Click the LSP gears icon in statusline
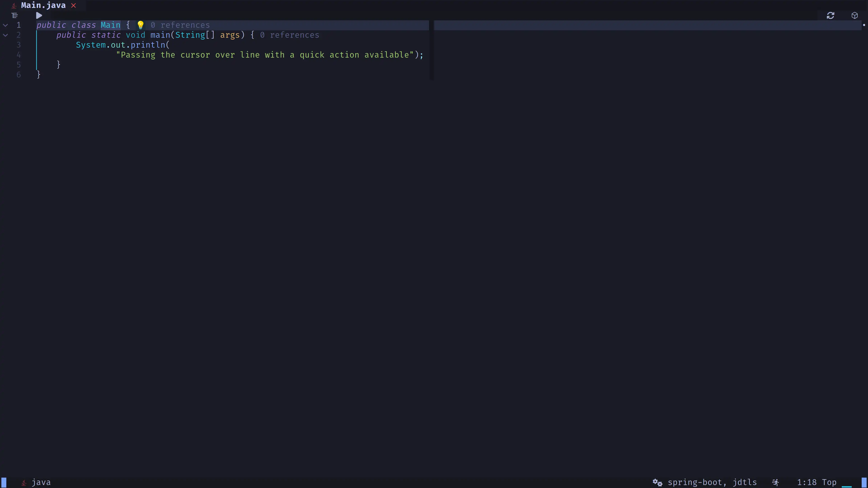868x488 pixels. click(x=657, y=483)
